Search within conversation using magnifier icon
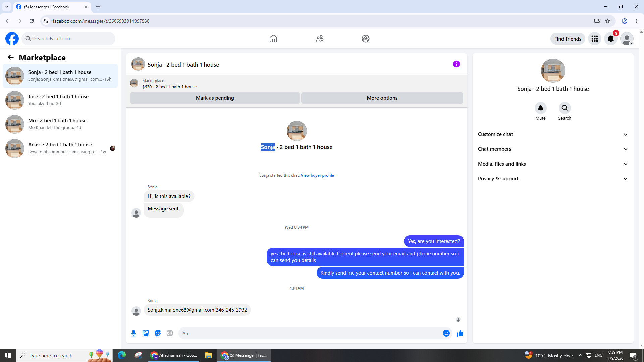 point(565,108)
